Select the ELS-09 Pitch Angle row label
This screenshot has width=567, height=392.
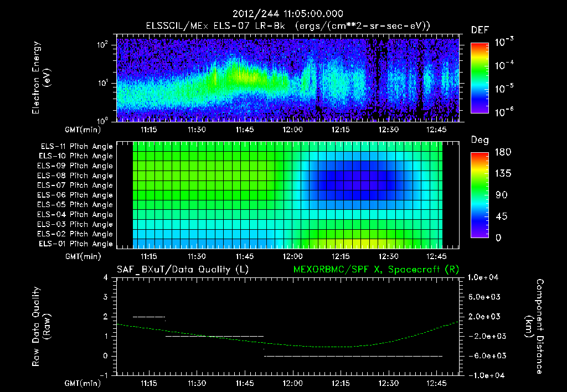click(x=75, y=166)
